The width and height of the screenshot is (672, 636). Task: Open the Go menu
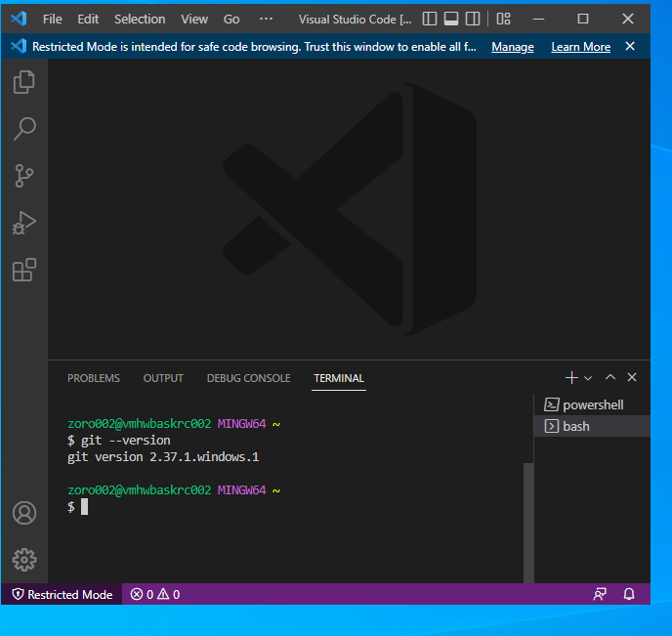click(231, 20)
